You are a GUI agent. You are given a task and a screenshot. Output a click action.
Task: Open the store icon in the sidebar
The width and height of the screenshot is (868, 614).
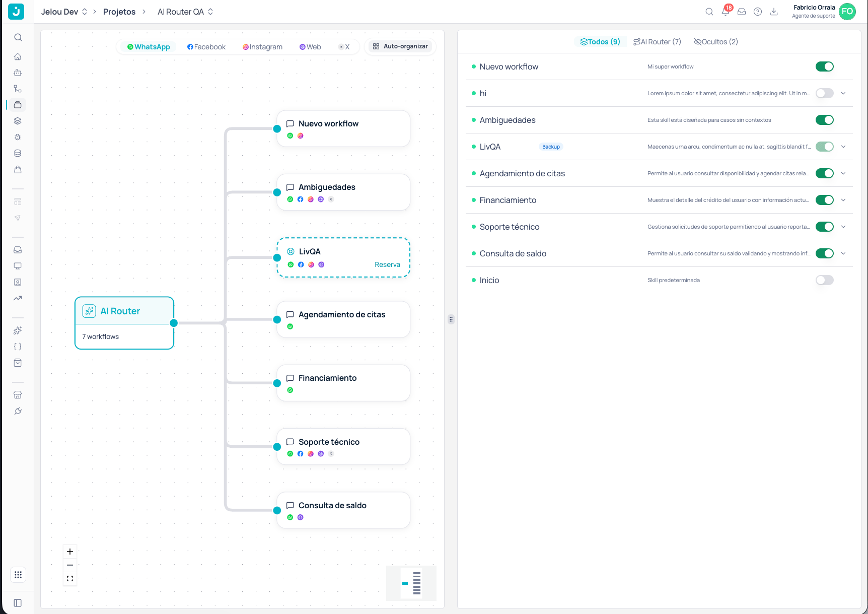pyautogui.click(x=18, y=395)
